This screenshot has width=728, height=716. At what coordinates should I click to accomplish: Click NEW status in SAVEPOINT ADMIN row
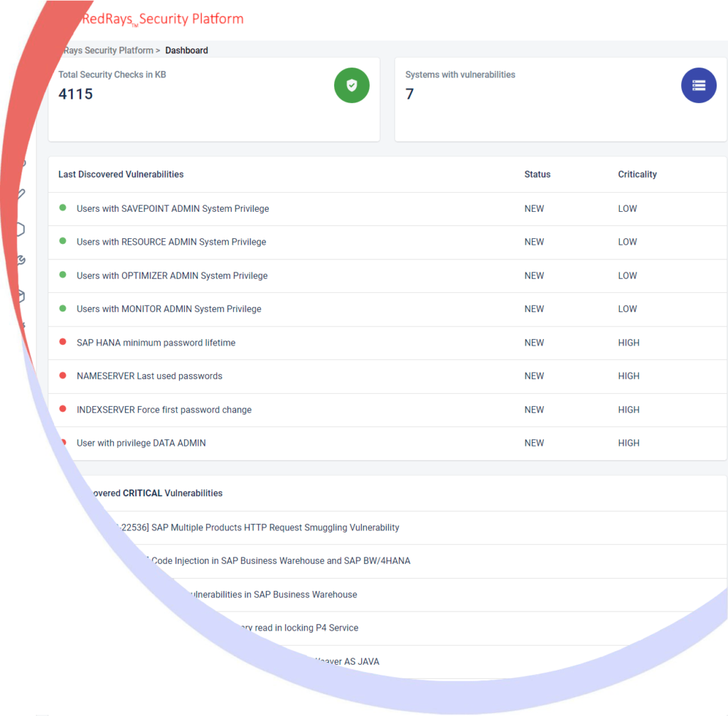(534, 208)
